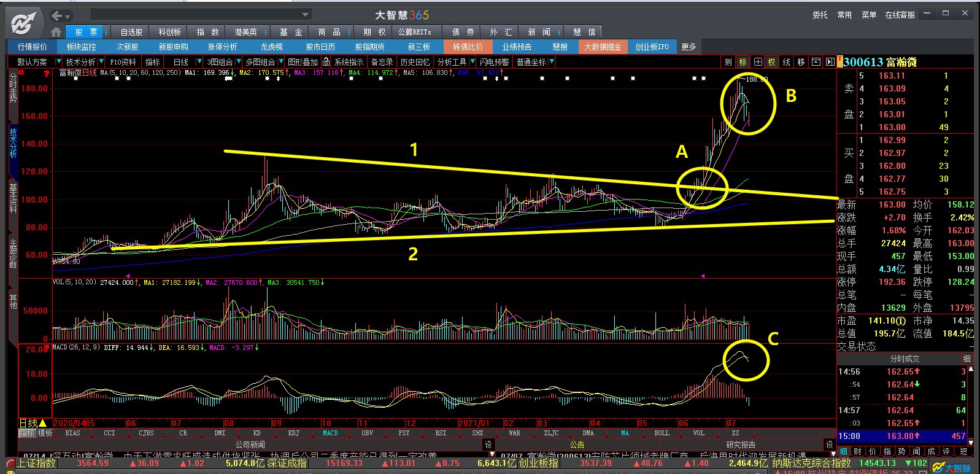Viewport: 980px width, 474px height.
Task: Open the 龙虎榜 tab
Action: 271,47
